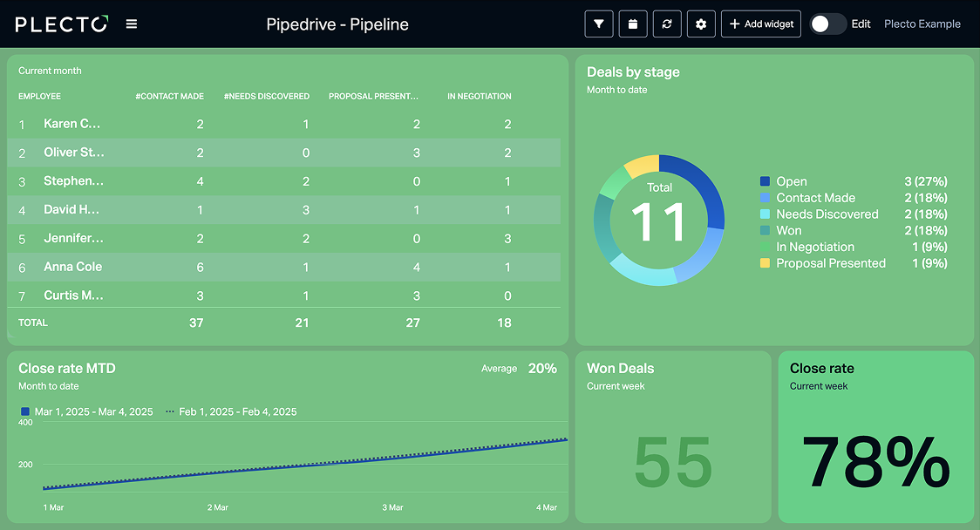Click the TOTAL label in the table footer
Viewport: 980px width, 530px height.
[33, 323]
